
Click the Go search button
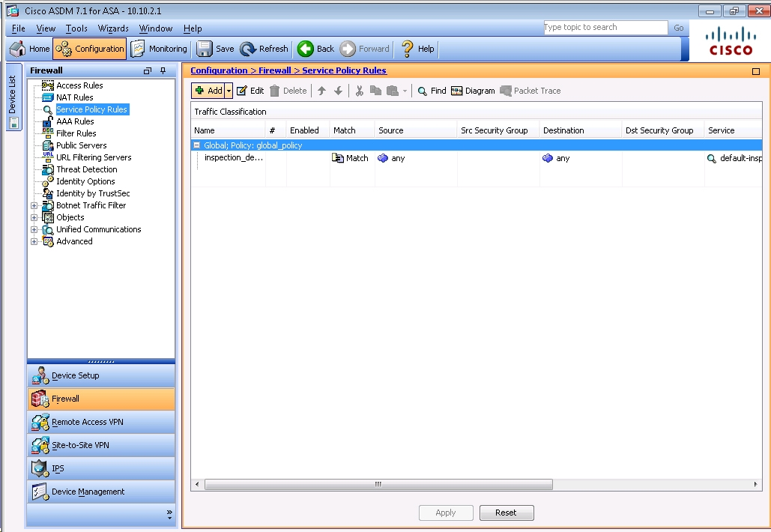[679, 28]
